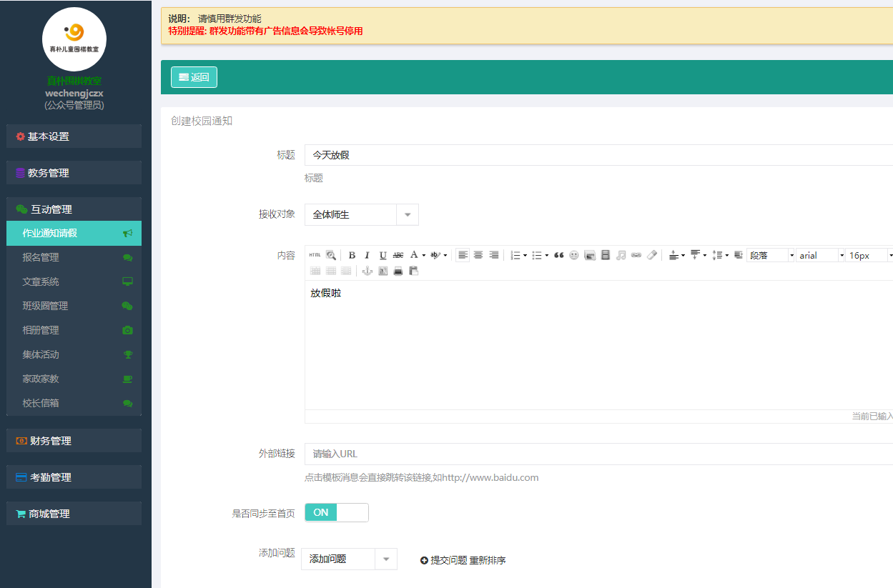Click the paste plain text icon

(x=413, y=271)
